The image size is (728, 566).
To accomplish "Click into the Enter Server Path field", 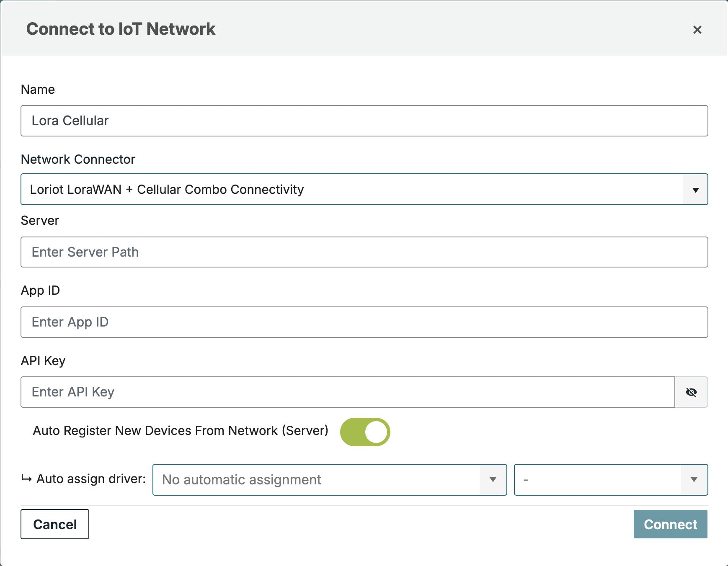I will coord(364,252).
